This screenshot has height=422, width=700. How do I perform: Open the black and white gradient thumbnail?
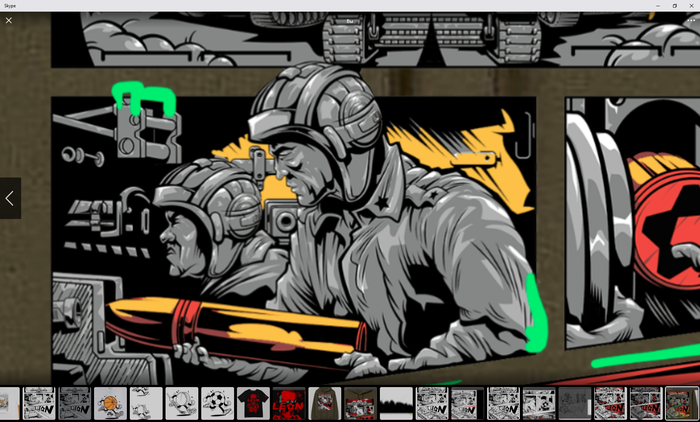point(396,403)
